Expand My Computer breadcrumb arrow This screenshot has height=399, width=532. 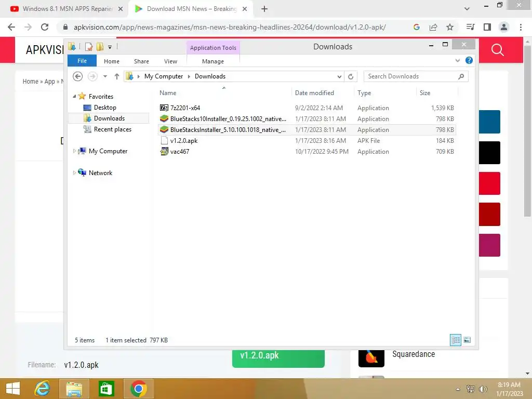click(x=189, y=76)
